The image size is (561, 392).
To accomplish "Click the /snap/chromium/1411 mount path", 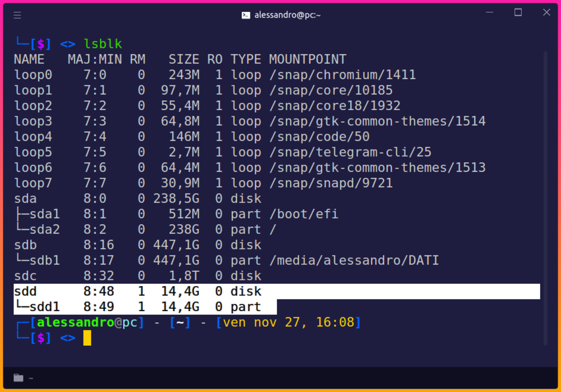I will 342,75.
